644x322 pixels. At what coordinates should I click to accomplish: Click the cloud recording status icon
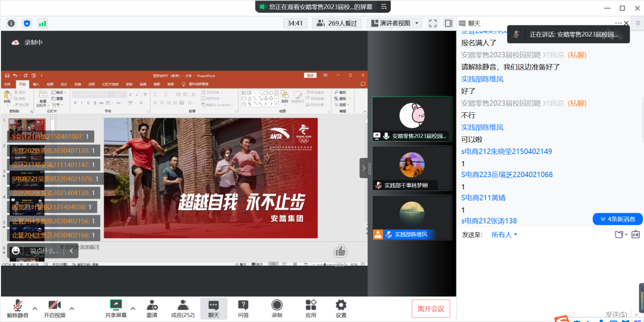(15, 43)
